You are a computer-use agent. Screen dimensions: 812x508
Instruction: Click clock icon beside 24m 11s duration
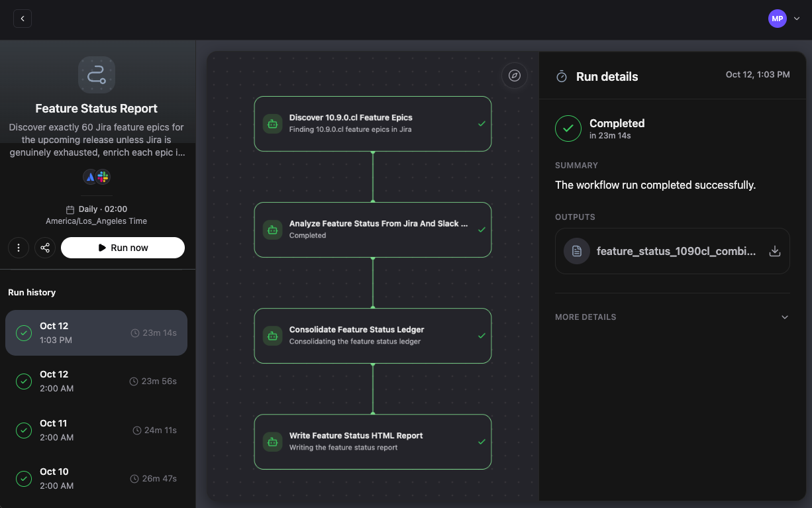tap(138, 431)
